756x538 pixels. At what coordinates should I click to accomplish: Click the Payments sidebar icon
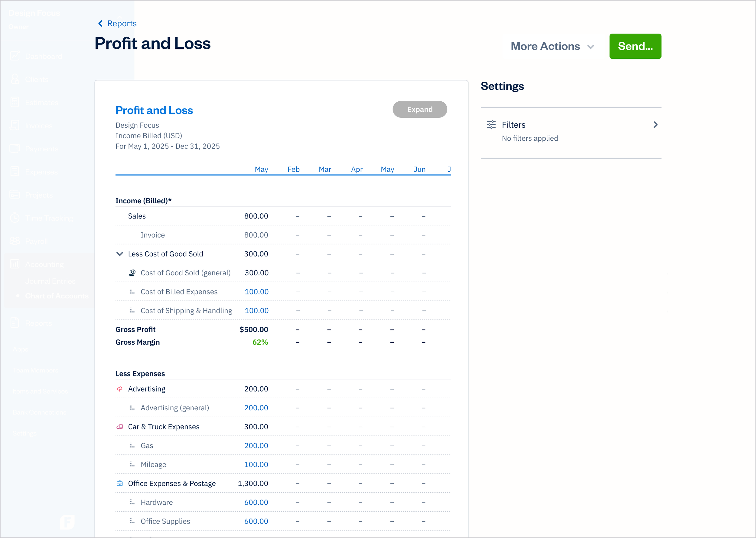coord(15,148)
